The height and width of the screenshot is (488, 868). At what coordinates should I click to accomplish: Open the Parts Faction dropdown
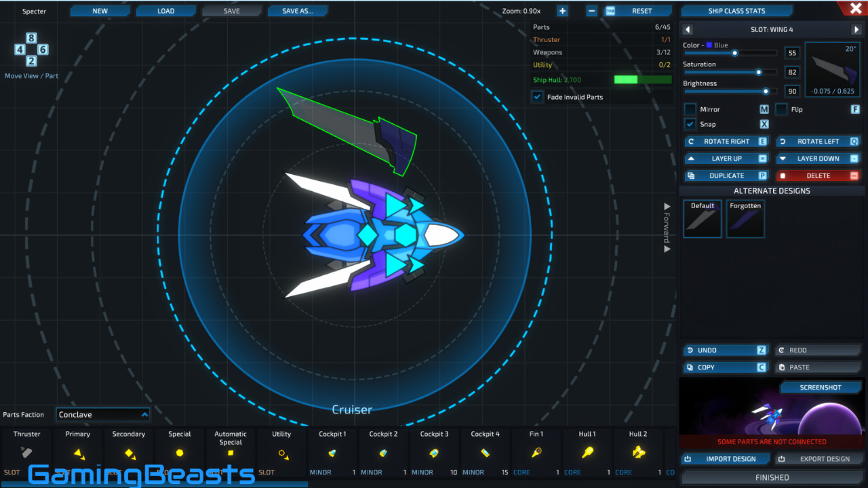coord(103,415)
